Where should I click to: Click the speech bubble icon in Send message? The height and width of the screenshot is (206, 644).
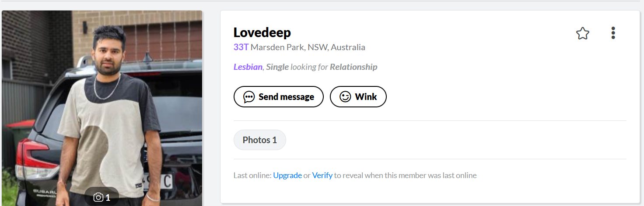pyautogui.click(x=249, y=97)
